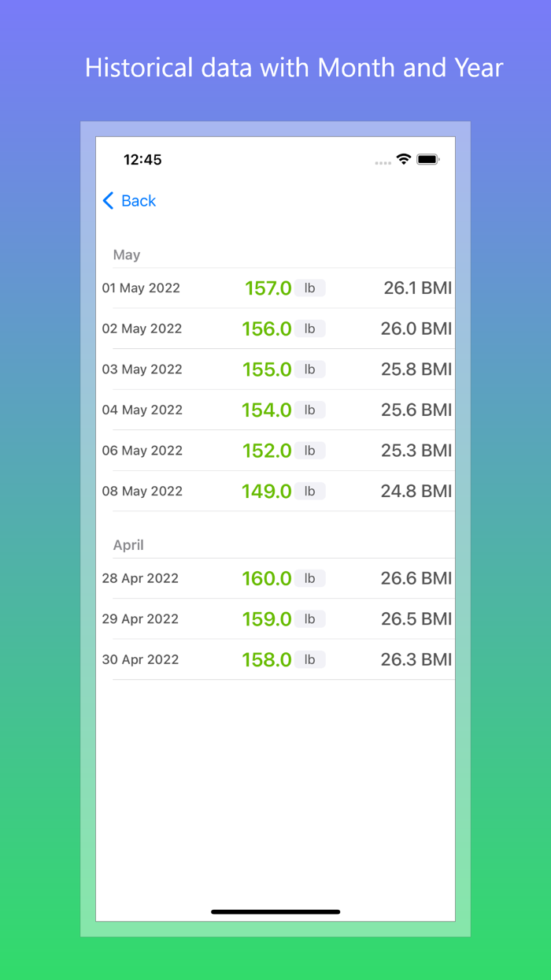Toggle the unit label on 29 Apr row

coord(310,618)
